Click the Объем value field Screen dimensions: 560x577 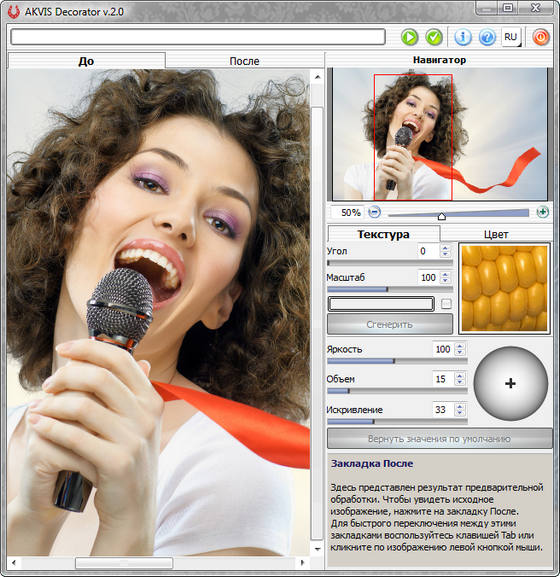(443, 379)
